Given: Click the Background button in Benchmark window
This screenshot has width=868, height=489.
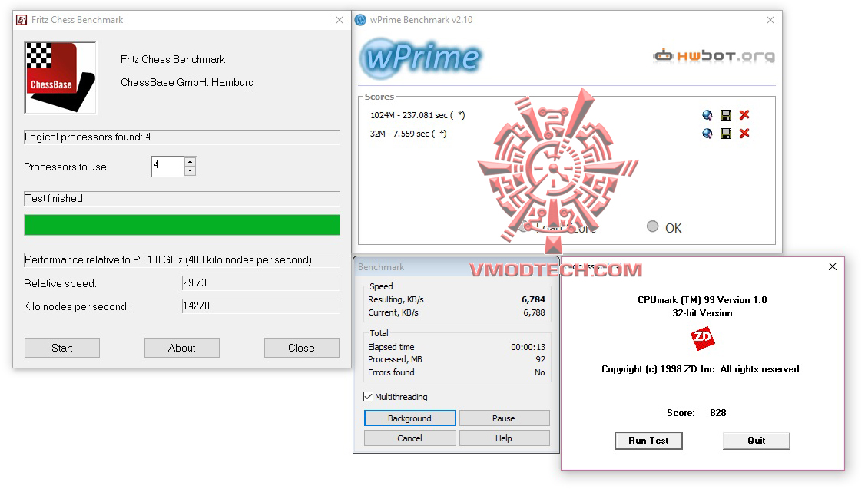Looking at the screenshot, I should 409,418.
